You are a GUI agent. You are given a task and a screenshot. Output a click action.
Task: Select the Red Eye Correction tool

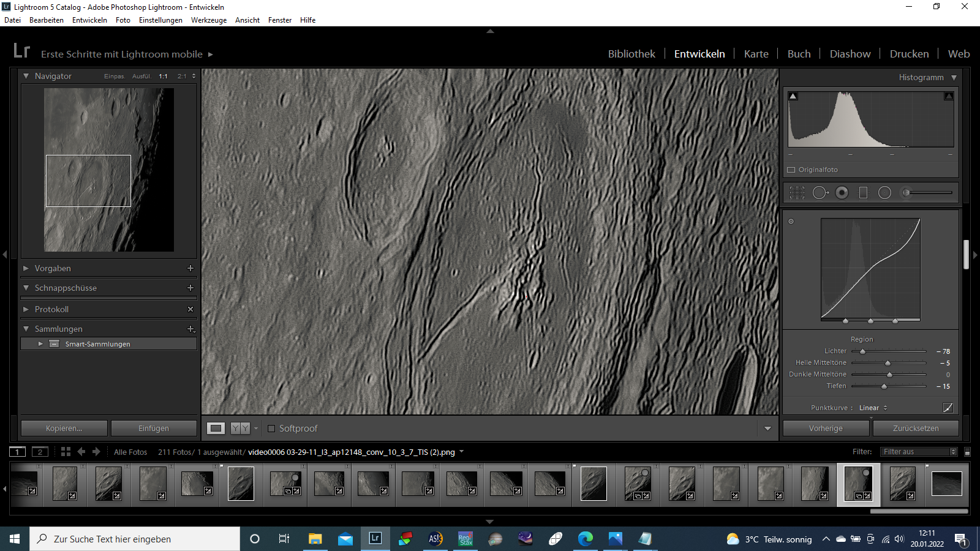[x=842, y=193]
